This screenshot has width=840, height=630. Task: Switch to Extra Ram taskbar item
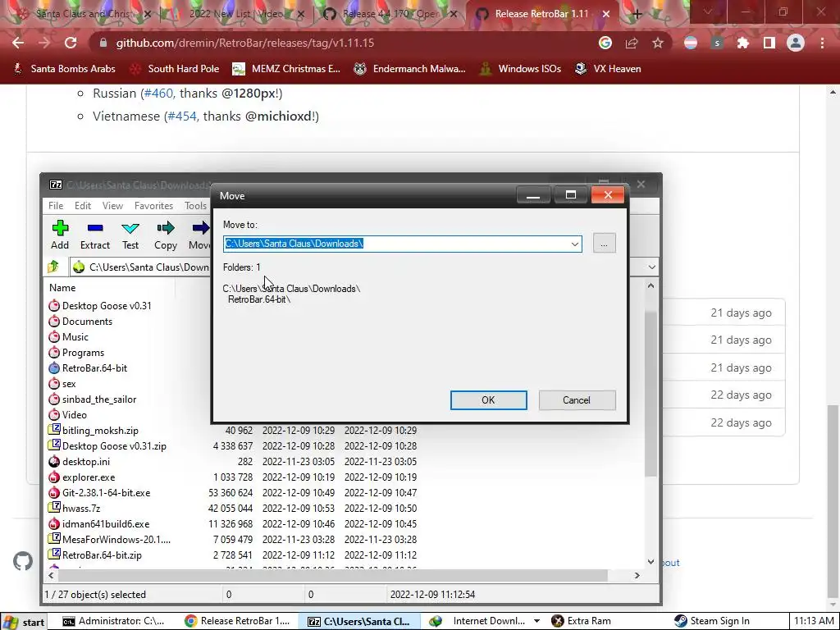pos(582,622)
